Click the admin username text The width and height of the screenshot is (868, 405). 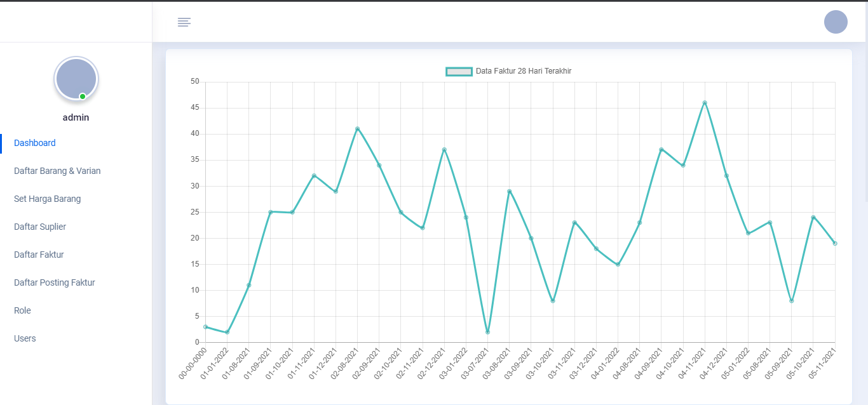tap(76, 117)
